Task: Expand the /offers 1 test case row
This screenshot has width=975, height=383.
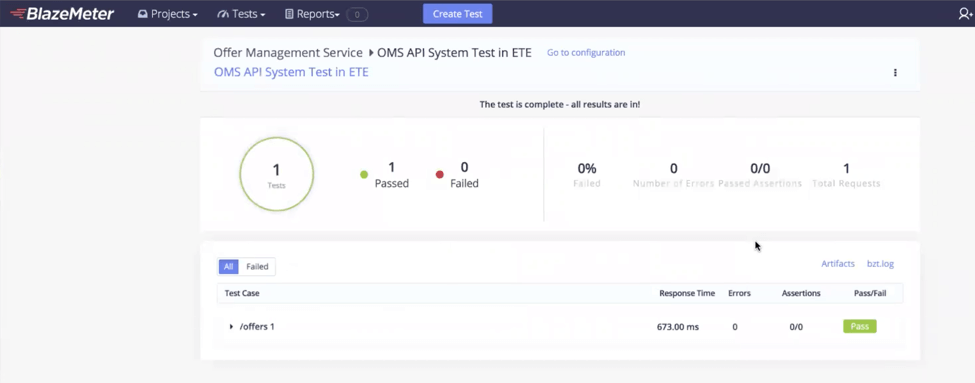Action: [x=231, y=326]
